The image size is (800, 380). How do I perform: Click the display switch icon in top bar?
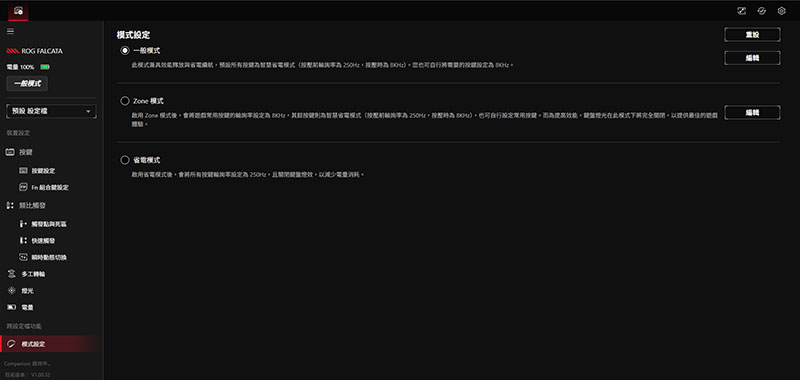(x=741, y=11)
